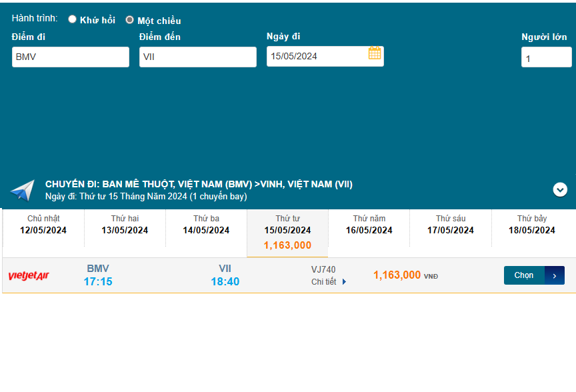Expand Chi tiết flight details arrow
576x392 pixels.
344,282
